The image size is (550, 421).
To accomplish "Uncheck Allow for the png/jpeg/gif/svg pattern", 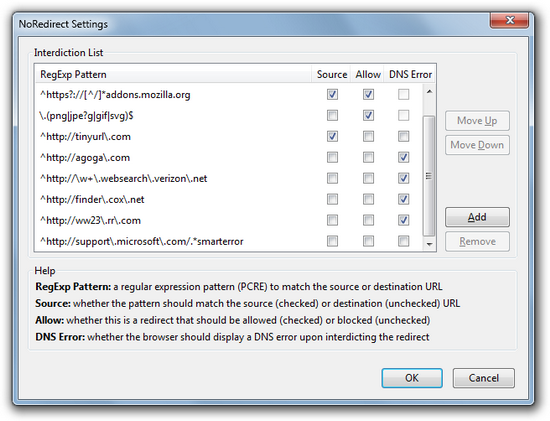I will point(368,115).
